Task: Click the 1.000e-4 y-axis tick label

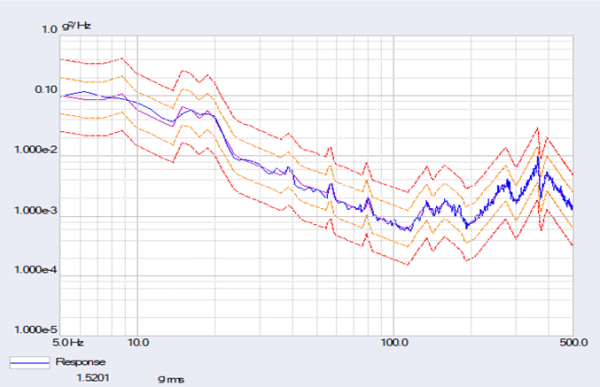Action: tap(36, 270)
